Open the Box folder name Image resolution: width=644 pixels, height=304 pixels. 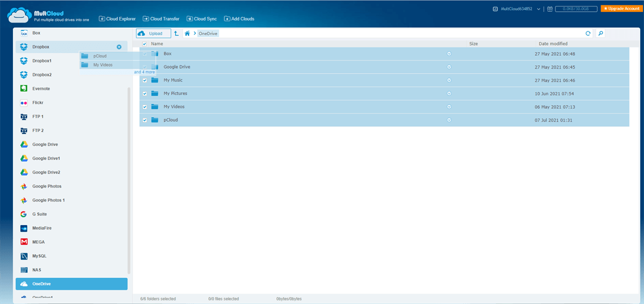click(167, 54)
